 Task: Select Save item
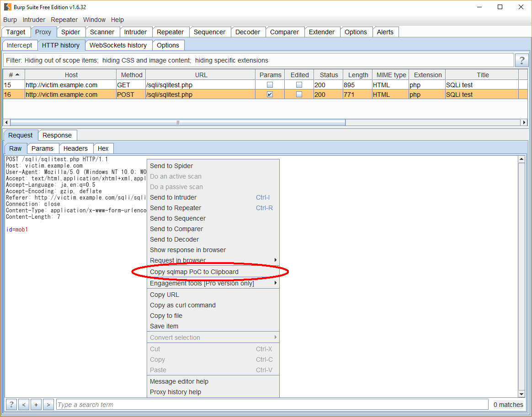tap(213, 326)
